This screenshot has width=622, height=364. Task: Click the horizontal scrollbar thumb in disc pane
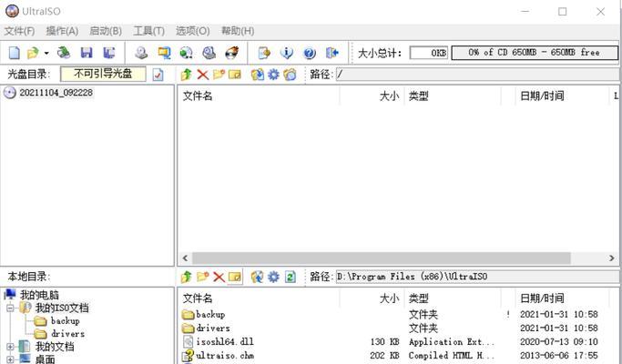pos(382,258)
